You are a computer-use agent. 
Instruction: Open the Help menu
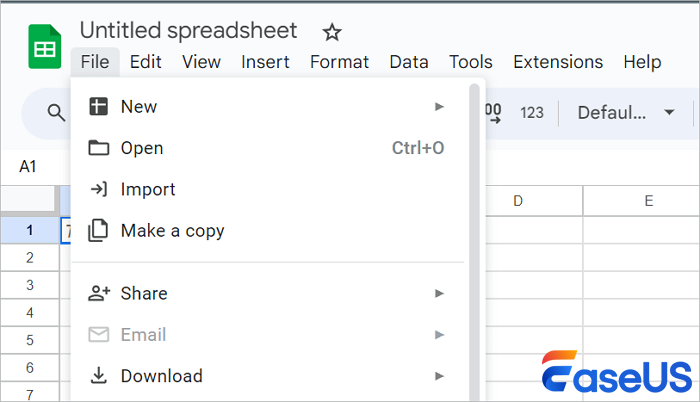click(x=642, y=62)
